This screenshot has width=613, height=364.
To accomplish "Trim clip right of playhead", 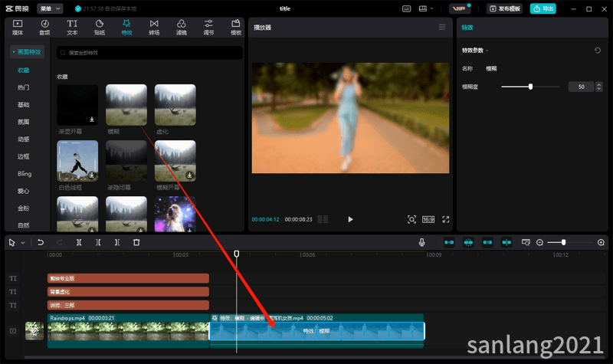I will point(117,242).
